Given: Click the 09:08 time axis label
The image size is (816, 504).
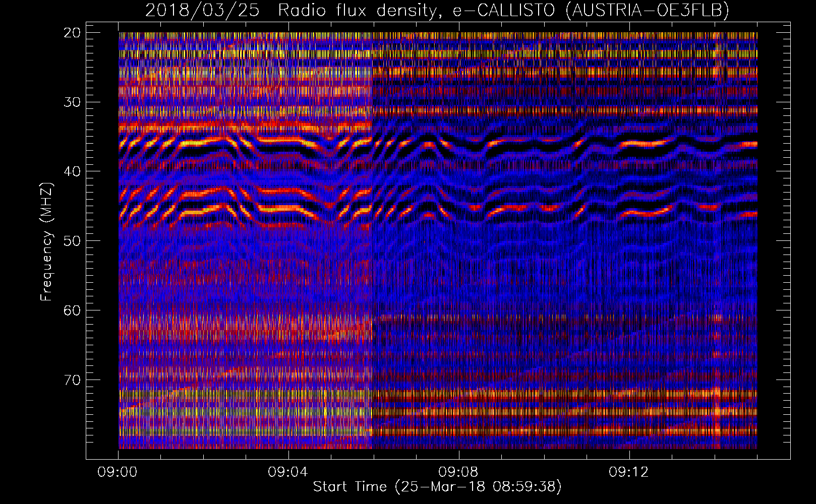Looking at the screenshot, I should pyautogui.click(x=458, y=472).
